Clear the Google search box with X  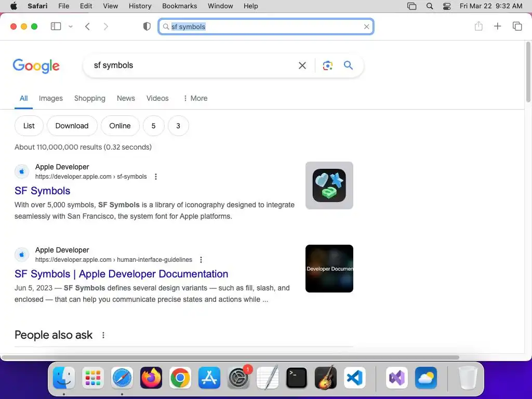(x=302, y=65)
